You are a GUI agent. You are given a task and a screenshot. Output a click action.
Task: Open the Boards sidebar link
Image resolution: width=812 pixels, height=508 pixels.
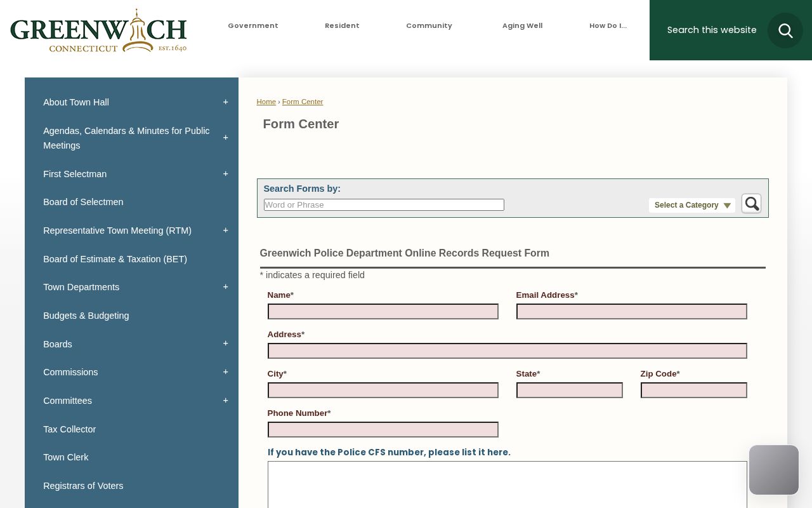(x=58, y=344)
